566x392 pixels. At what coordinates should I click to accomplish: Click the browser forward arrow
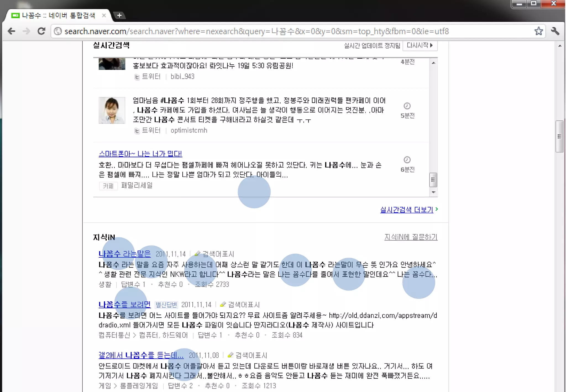[26, 31]
